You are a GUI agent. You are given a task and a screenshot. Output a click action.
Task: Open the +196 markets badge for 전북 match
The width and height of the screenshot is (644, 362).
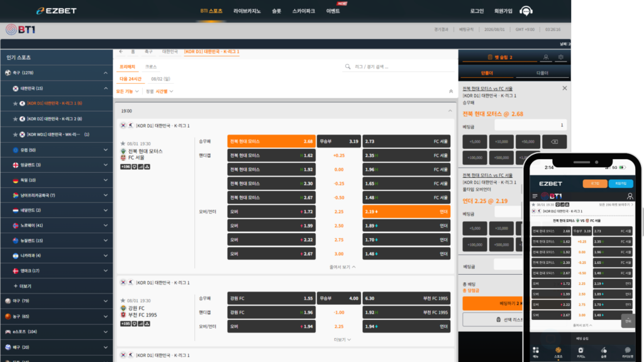tap(125, 167)
